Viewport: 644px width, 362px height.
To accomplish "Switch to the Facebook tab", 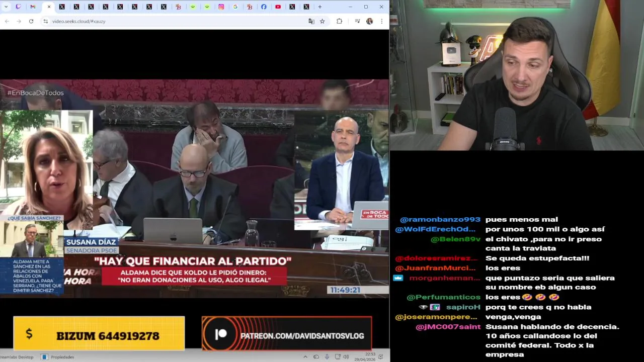I will (x=264, y=7).
